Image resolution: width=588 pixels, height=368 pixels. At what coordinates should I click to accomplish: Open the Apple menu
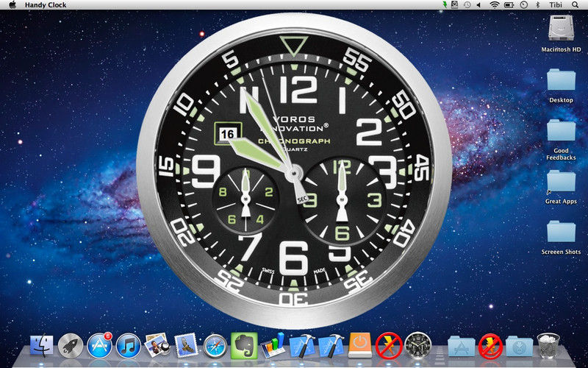(x=12, y=4)
